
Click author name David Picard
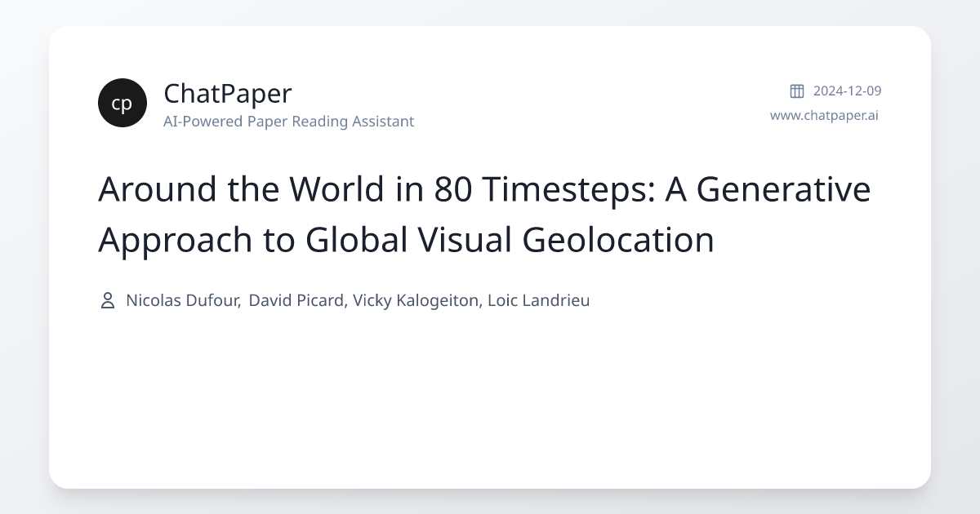(x=298, y=300)
